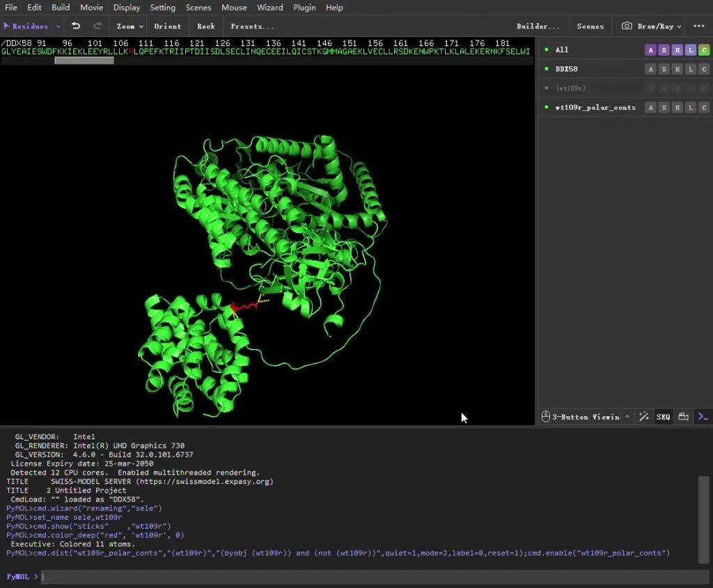The image size is (713, 588).
Task: Open the Plugin menu
Action: (304, 8)
